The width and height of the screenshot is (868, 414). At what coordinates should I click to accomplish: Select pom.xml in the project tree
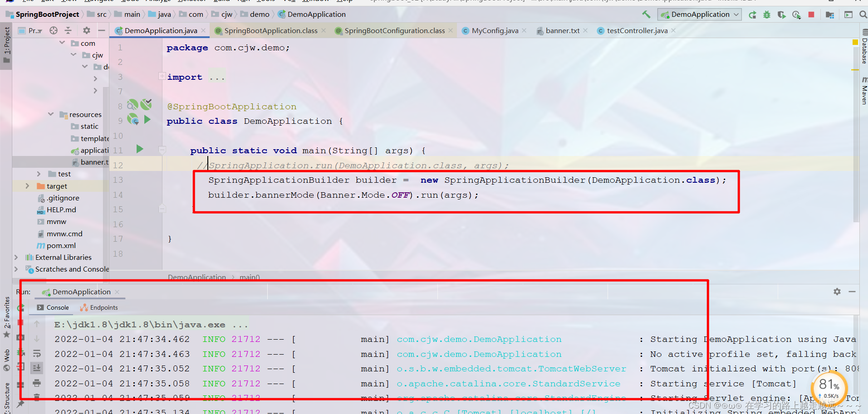coord(61,245)
